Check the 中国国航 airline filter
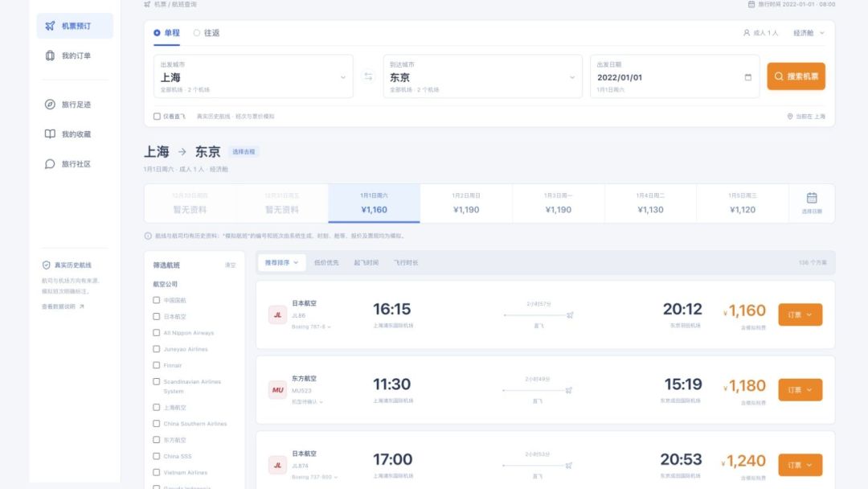 pyautogui.click(x=157, y=300)
